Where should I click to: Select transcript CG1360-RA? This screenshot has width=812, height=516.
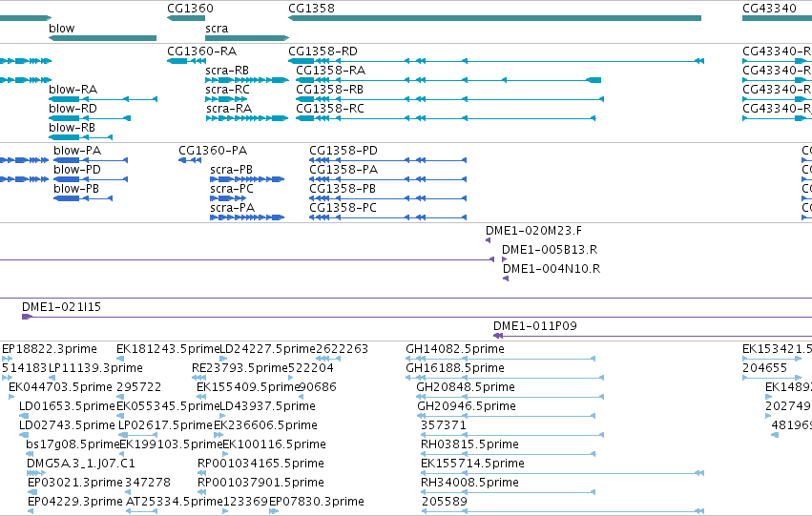pos(186,61)
